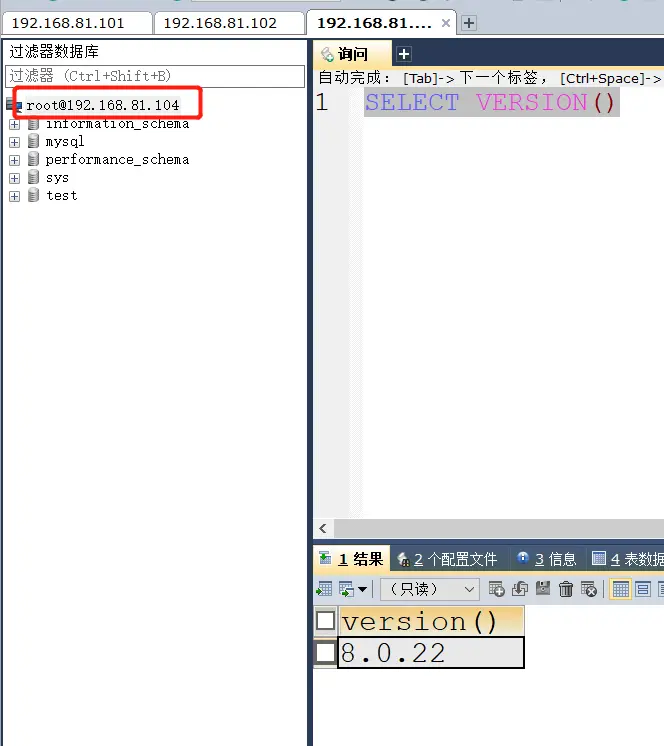The image size is (664, 746).
Task: Expand the test database node
Action: (14, 196)
